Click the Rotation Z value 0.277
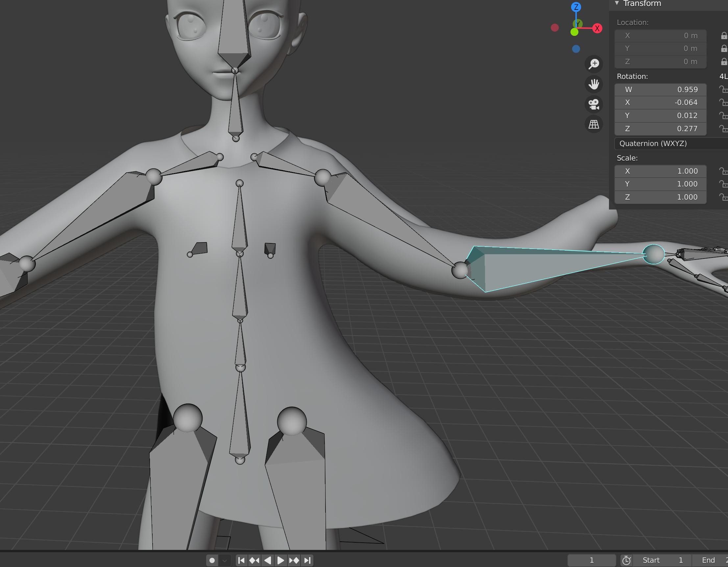This screenshot has height=567, width=728. pos(660,128)
